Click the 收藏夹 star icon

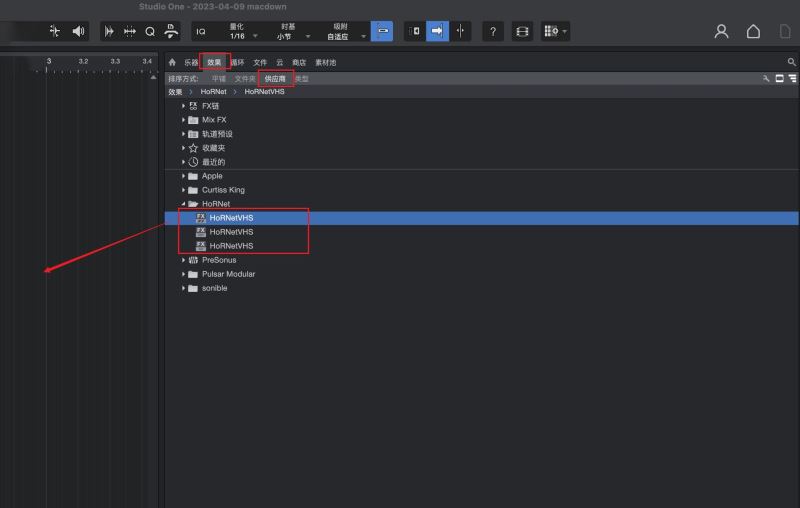point(193,148)
